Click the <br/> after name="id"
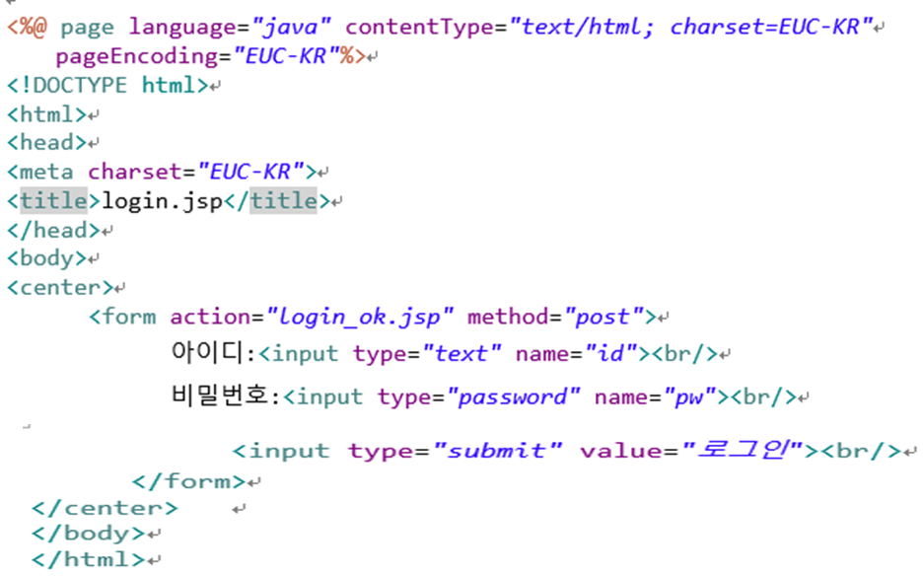 [684, 354]
